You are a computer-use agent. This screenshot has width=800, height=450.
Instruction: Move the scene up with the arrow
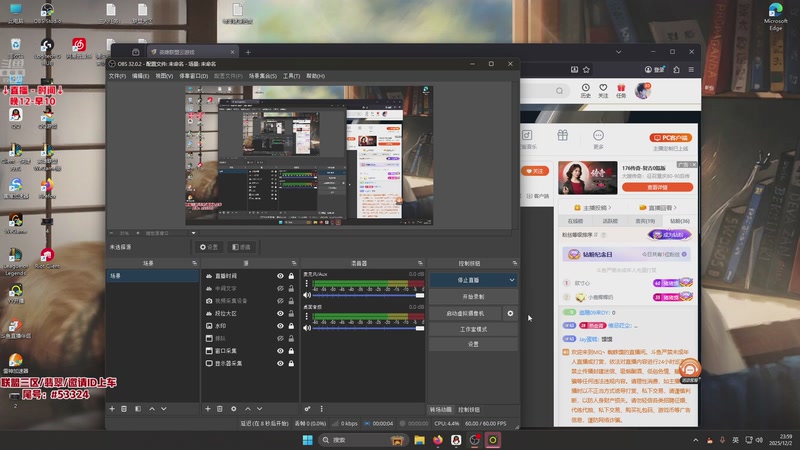click(152, 409)
